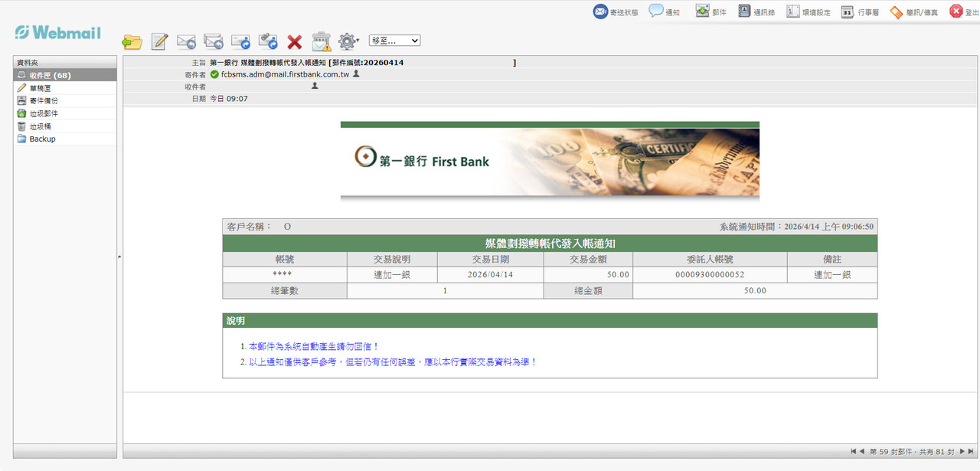
Task: Open 簡訊/傳真 SMS and fax
Action: 913,11
